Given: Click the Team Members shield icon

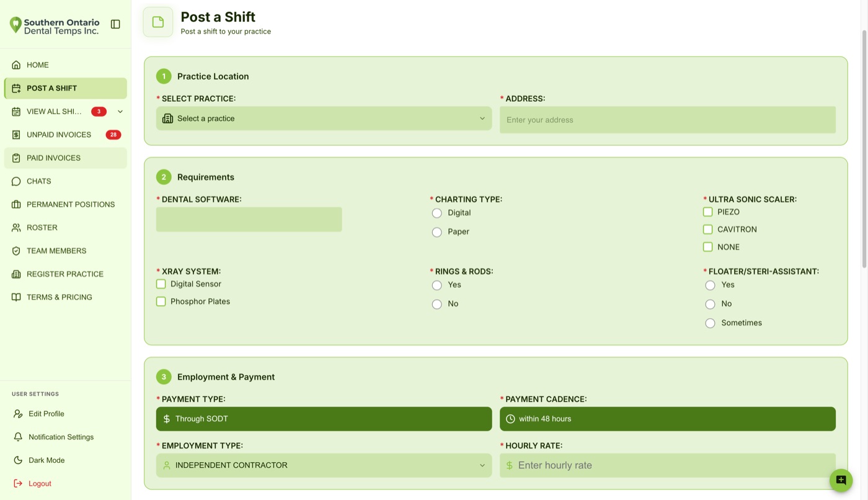Looking at the screenshot, I should [16, 251].
